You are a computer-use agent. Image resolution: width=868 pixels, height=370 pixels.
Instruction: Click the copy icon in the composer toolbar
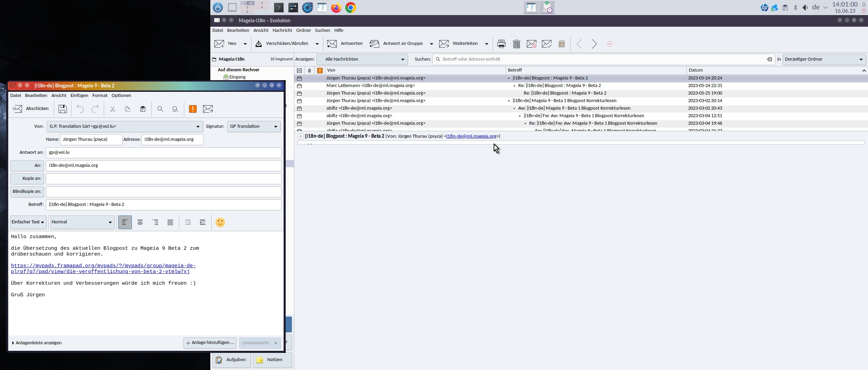(x=127, y=109)
